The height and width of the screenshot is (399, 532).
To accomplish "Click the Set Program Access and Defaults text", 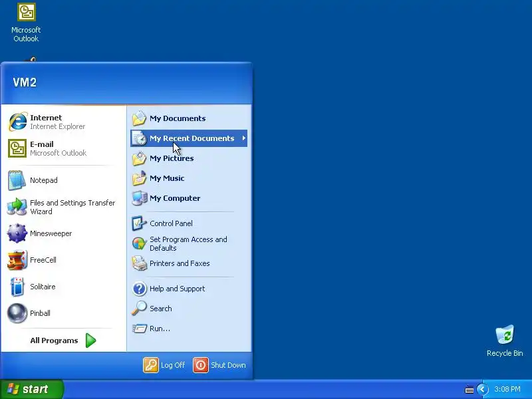I will click(188, 243).
